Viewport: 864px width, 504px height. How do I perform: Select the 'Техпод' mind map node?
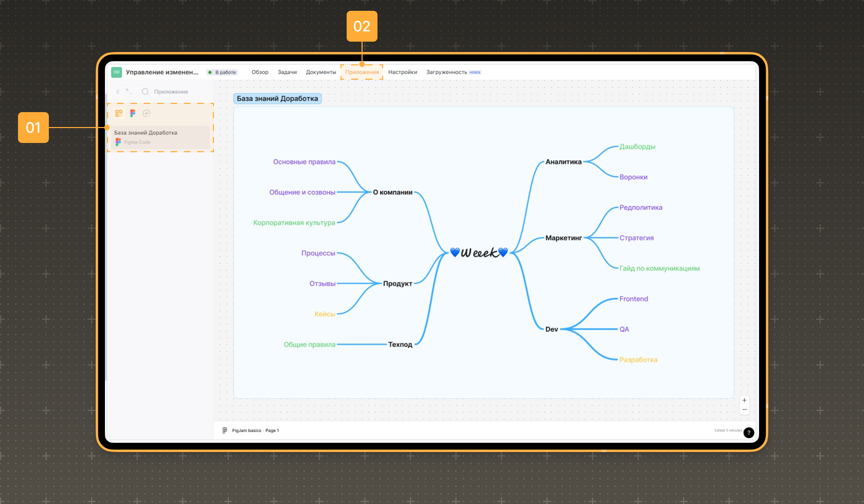(400, 345)
